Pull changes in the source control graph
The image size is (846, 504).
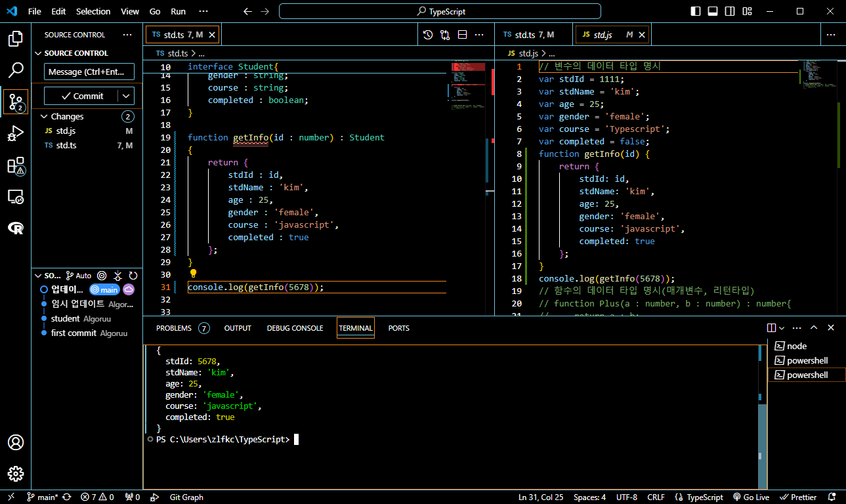point(117,276)
